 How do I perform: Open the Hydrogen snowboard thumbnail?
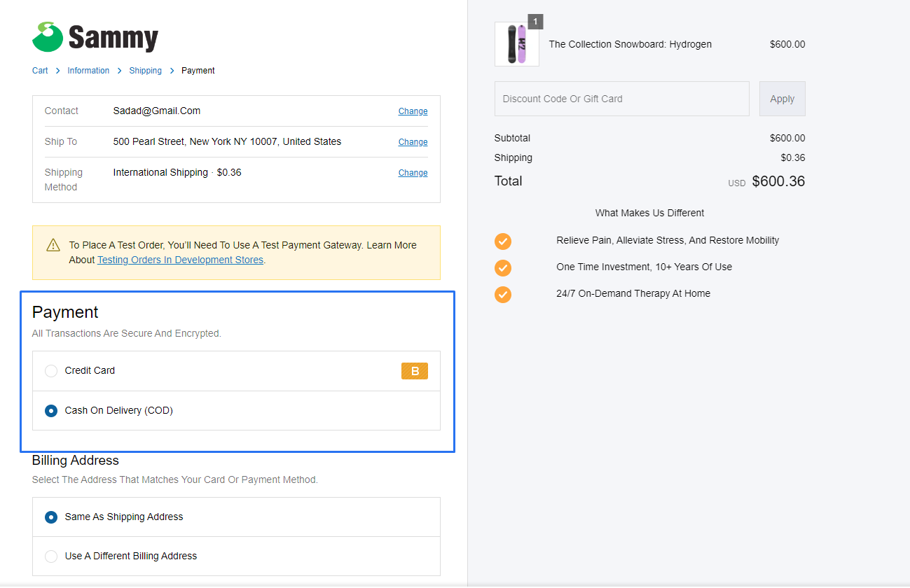(x=517, y=44)
